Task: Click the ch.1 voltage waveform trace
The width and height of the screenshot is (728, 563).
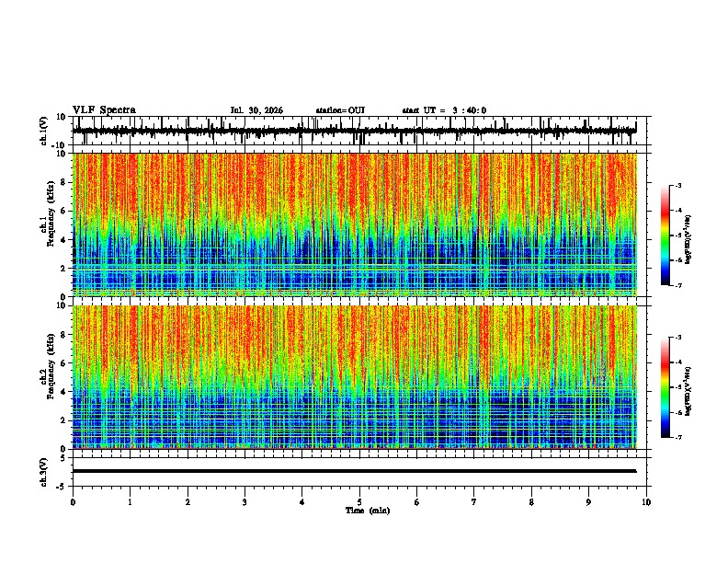Action: click(354, 131)
